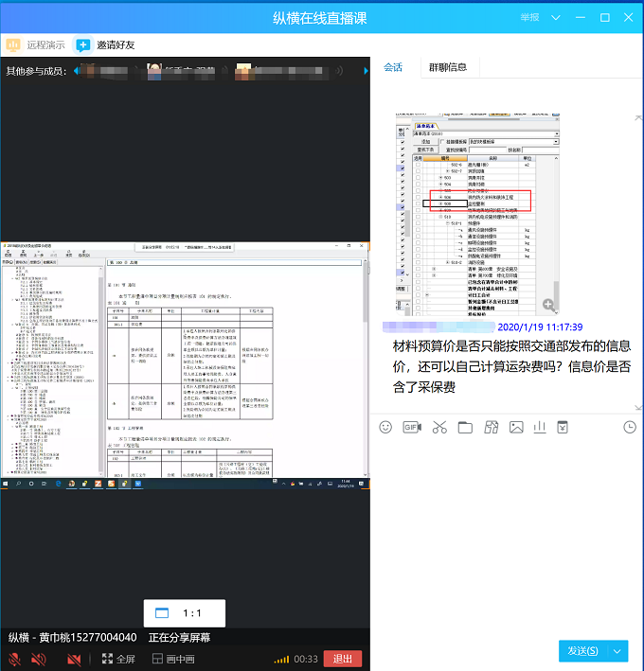
Task: Switch to the 群聊信息 tab
Action: (x=448, y=67)
